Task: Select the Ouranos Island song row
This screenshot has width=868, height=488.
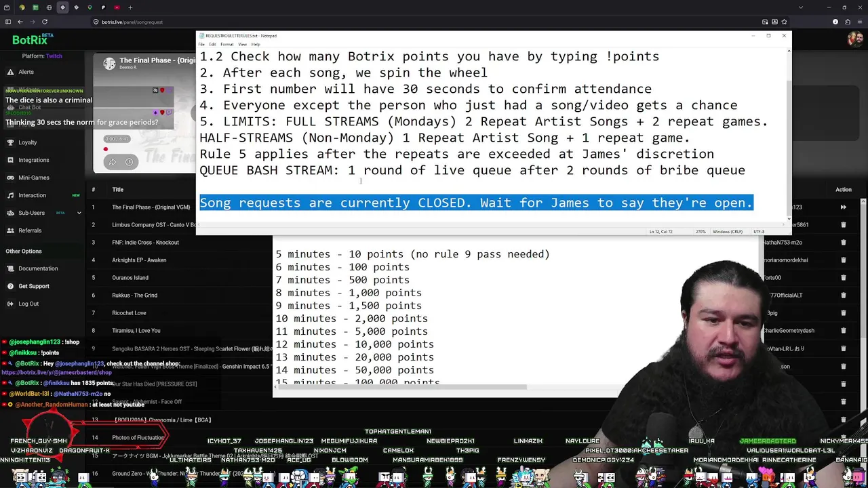Action: coord(130,277)
